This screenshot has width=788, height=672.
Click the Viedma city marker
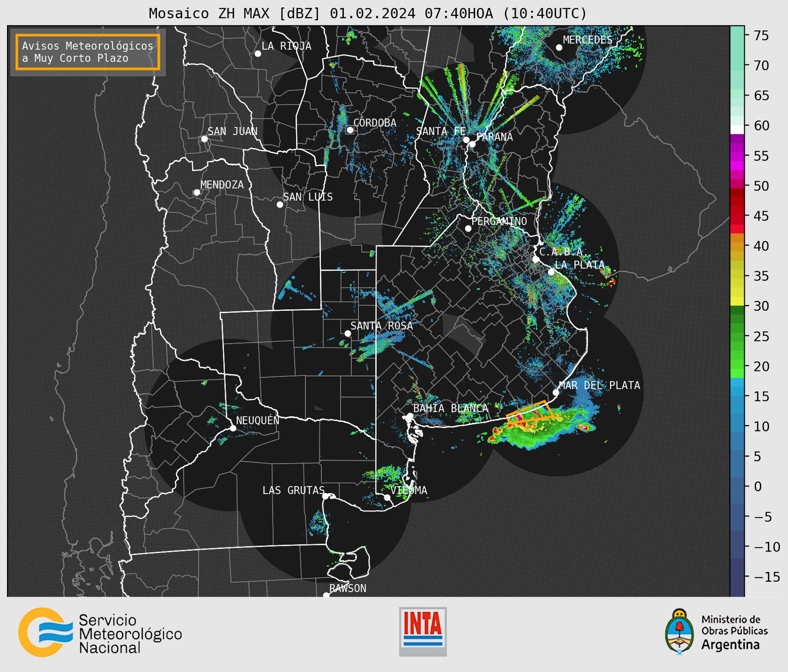(387, 497)
